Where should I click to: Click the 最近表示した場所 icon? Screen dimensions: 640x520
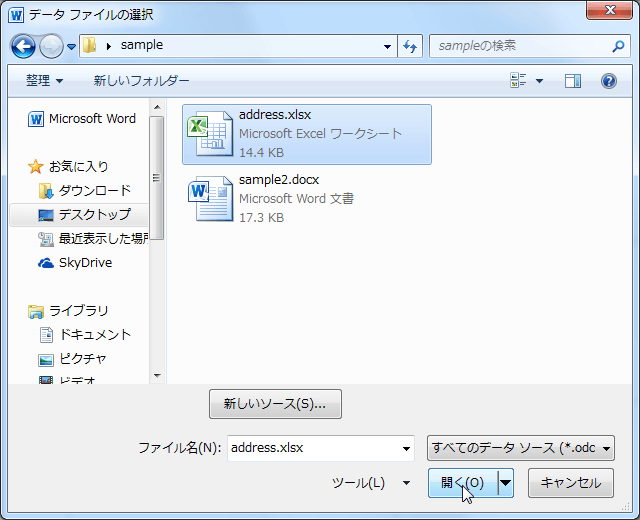46,239
